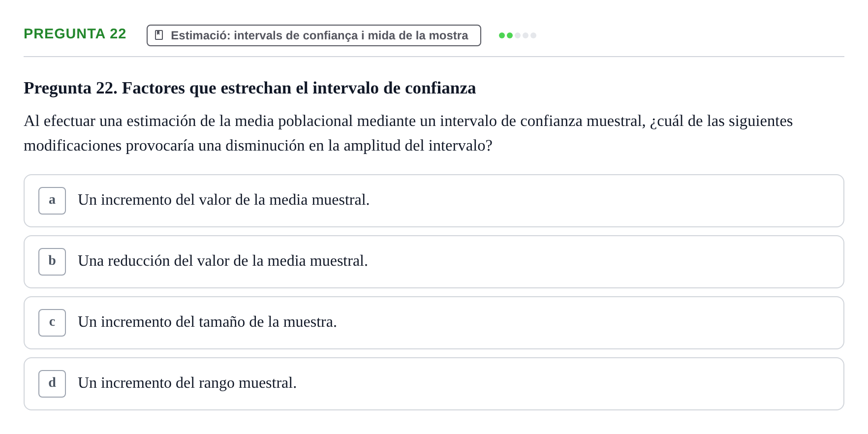Open the 'Estimació: intervals de confiança' topic tag

[314, 35]
